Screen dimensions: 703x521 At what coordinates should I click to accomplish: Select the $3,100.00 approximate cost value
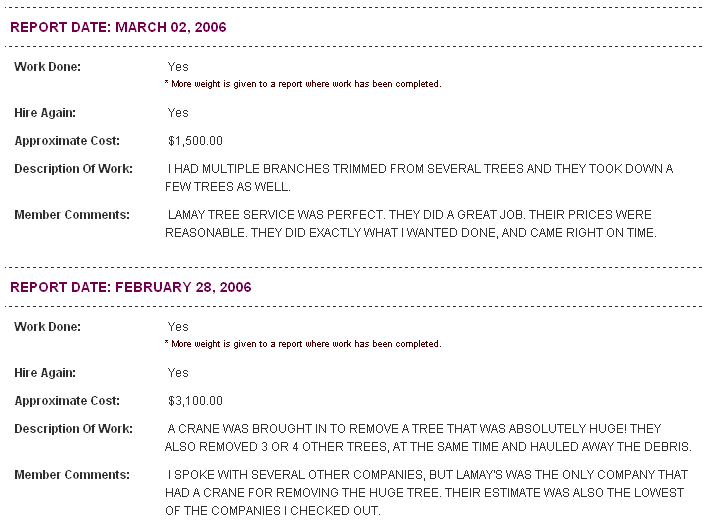pos(195,401)
